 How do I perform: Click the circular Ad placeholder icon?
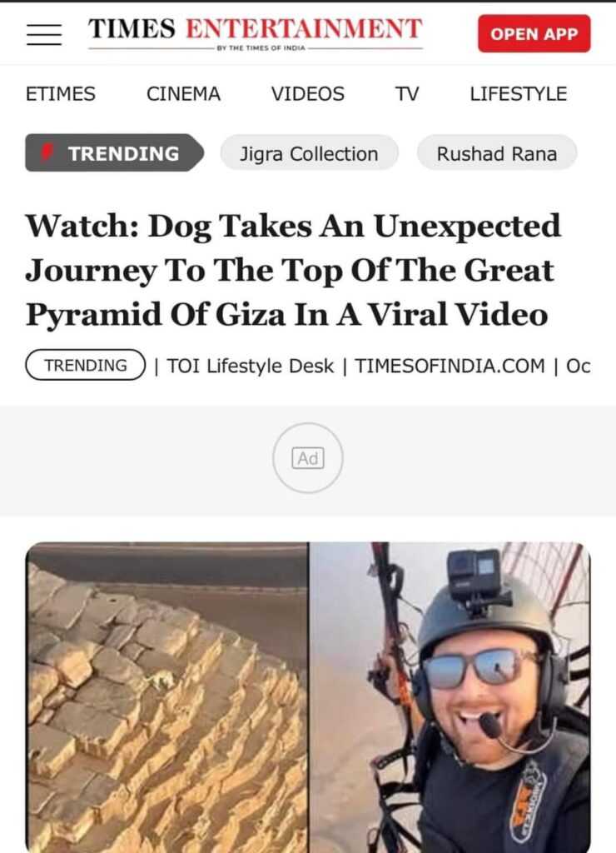pyautogui.click(x=308, y=458)
